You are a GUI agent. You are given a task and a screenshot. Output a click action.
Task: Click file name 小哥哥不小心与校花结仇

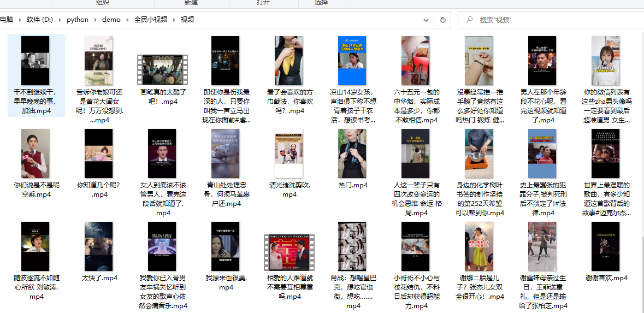[x=416, y=292]
